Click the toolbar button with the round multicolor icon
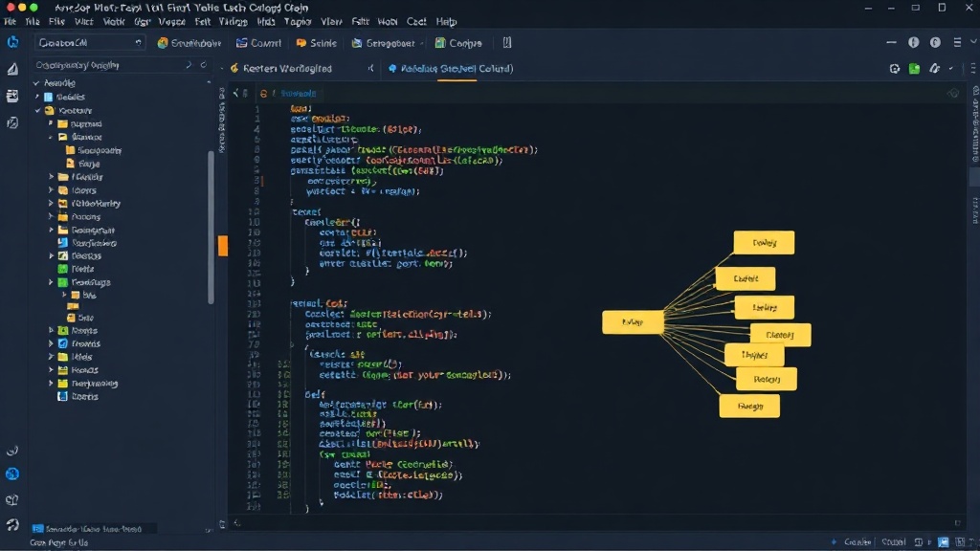Screen dimensions: 980x551 (189, 43)
